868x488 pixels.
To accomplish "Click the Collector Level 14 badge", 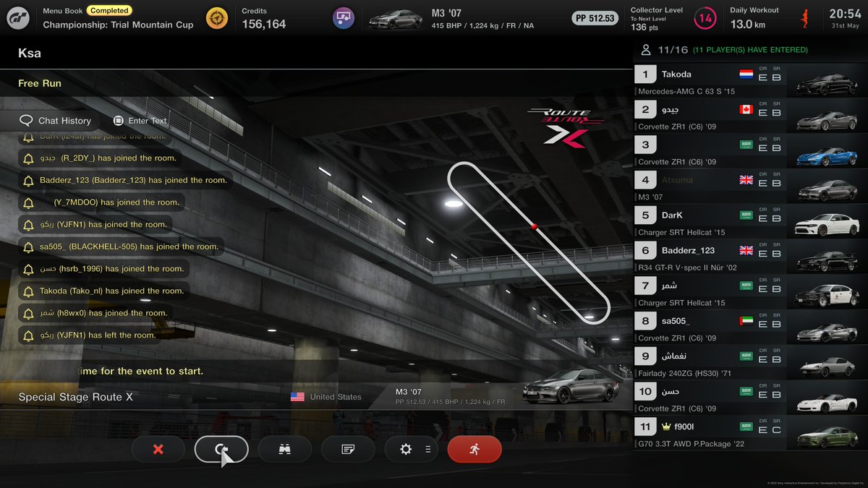I will (704, 16).
